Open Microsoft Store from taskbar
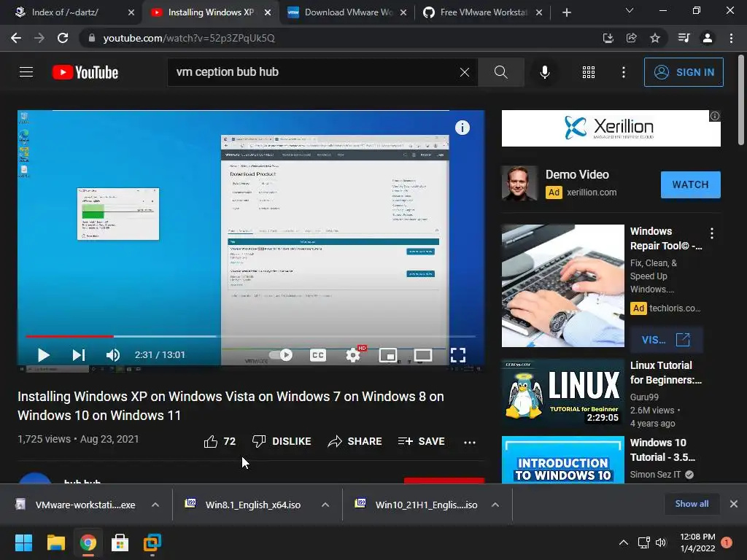This screenshot has height=560, width=747. (120, 542)
